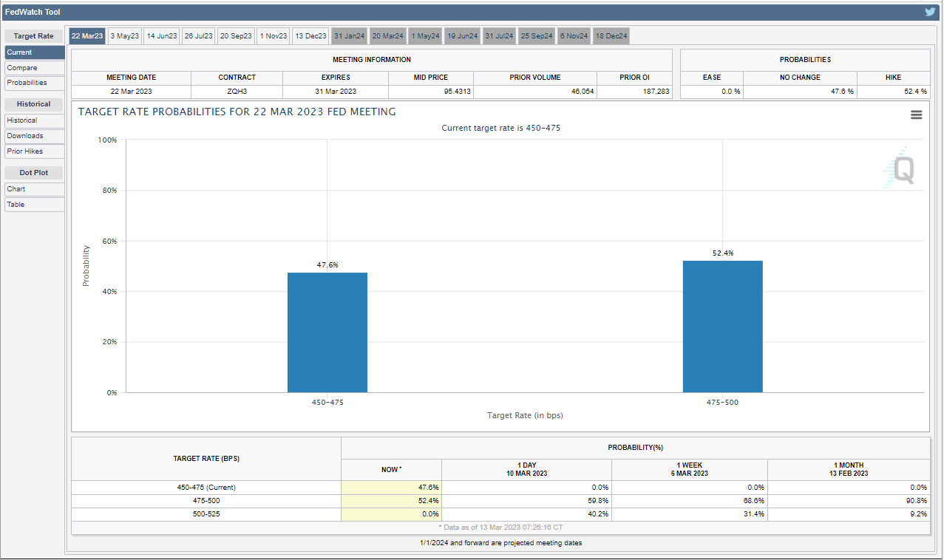Click the ZQH3 contract cell
Image resolution: width=944 pixels, height=560 pixels.
(237, 92)
